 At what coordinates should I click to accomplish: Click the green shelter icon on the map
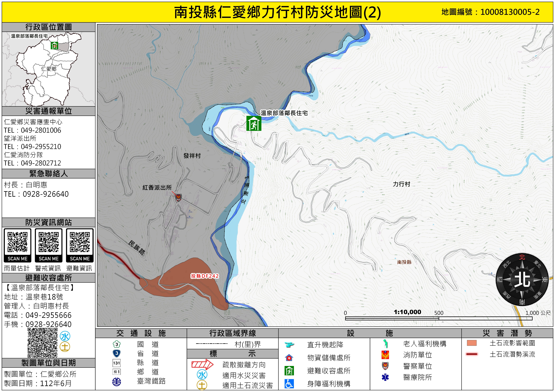tap(254, 123)
